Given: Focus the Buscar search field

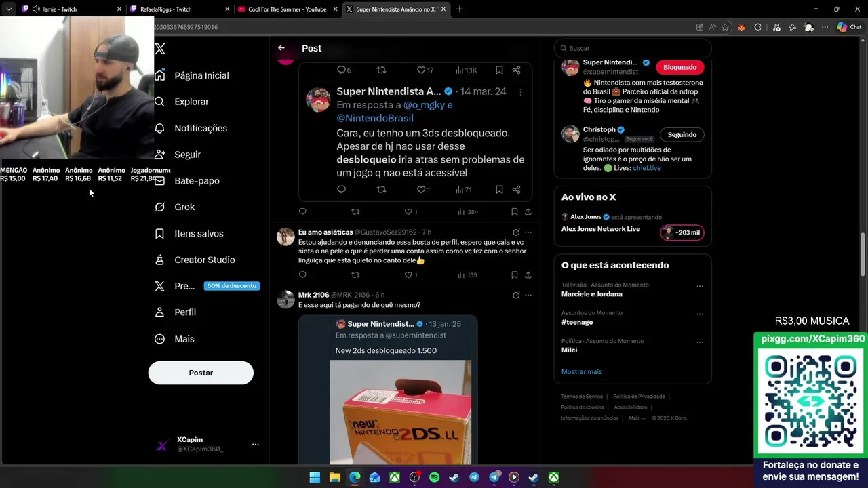Looking at the screenshot, I should 633,48.
